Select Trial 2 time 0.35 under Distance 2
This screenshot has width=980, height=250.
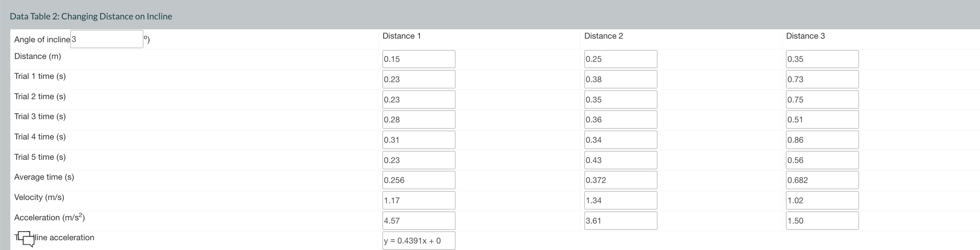point(620,99)
